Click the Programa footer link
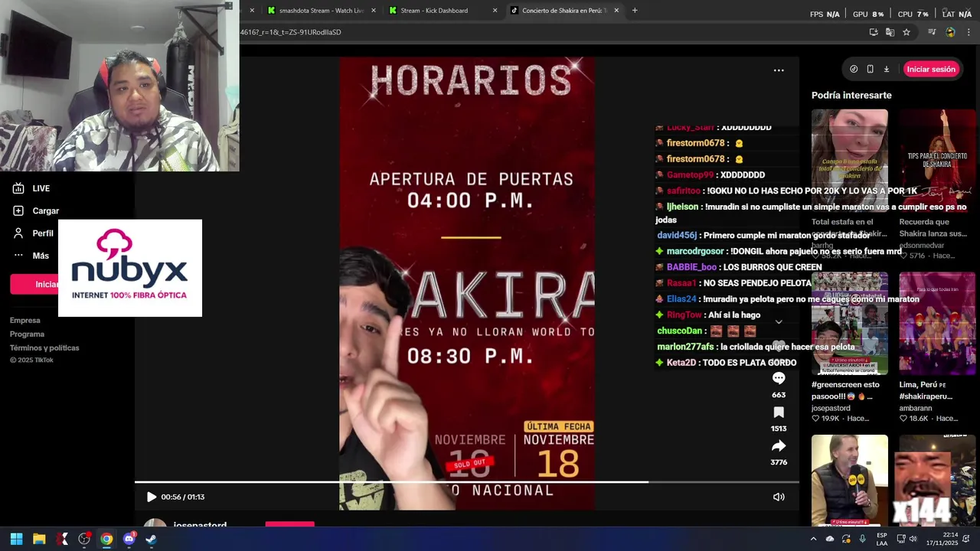Viewport: 980px width, 551px height. point(27,334)
